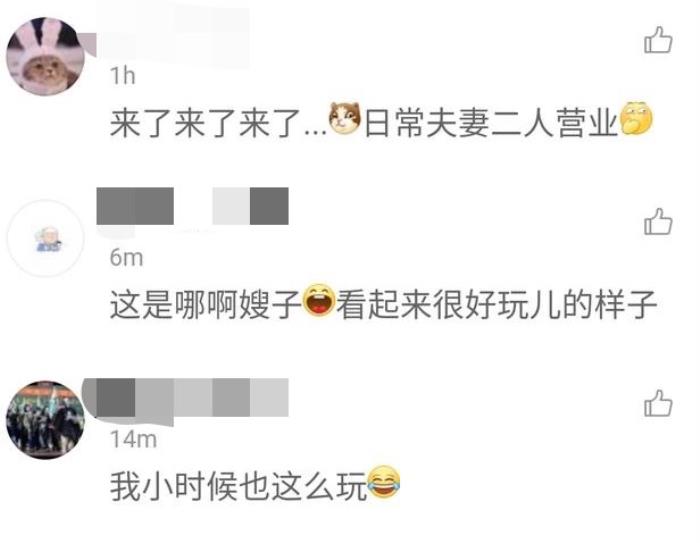700x543 pixels.
Task: Tap the tears-of-joy emoji in third comment
Action: tap(383, 482)
